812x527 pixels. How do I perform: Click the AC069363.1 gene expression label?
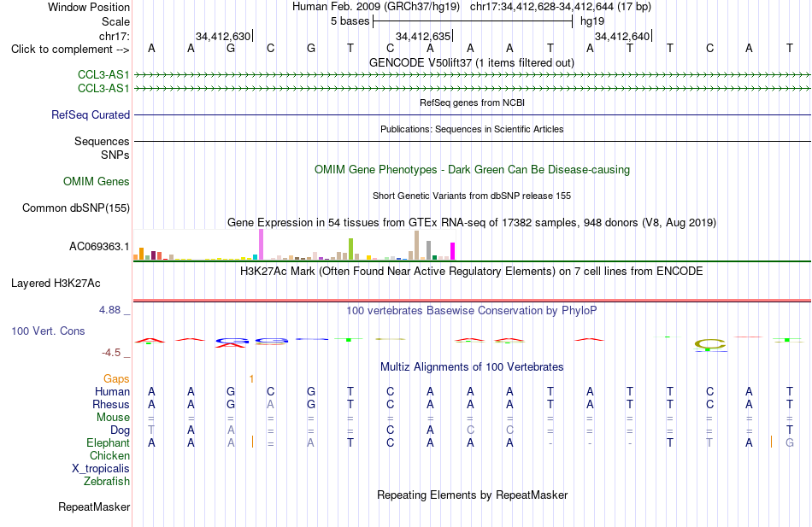tap(99, 246)
